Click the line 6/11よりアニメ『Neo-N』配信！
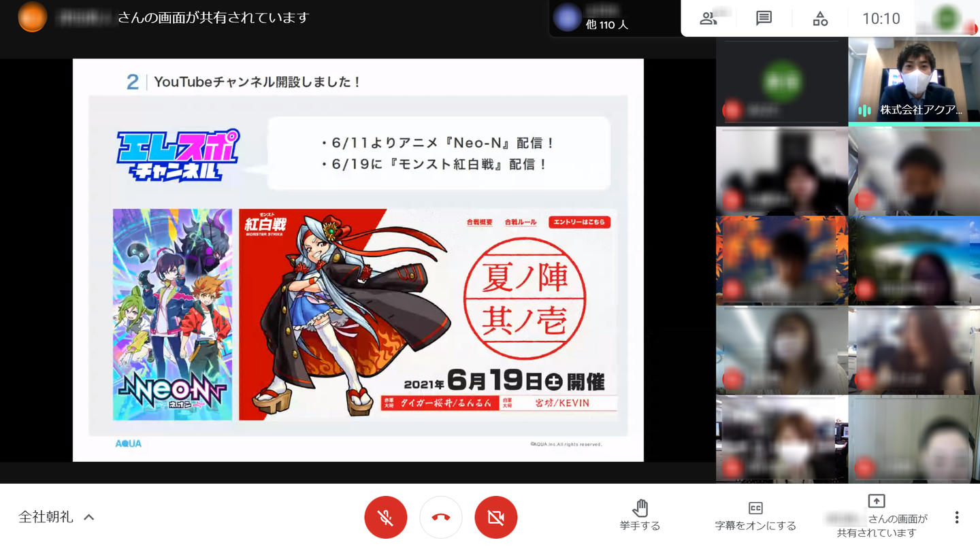 (x=438, y=143)
